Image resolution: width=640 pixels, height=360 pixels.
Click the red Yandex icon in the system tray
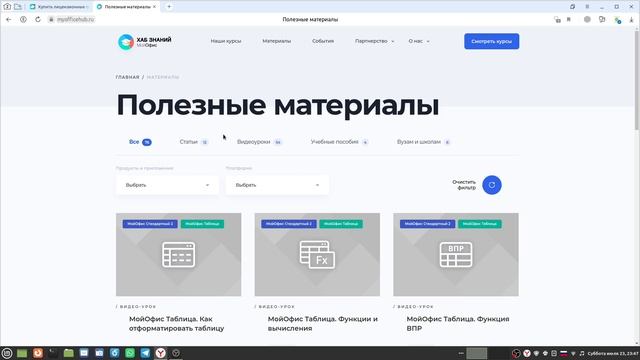pyautogui.click(x=527, y=353)
